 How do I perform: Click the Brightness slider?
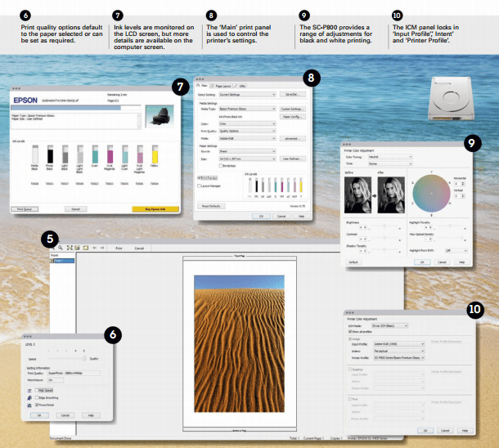pos(384,226)
